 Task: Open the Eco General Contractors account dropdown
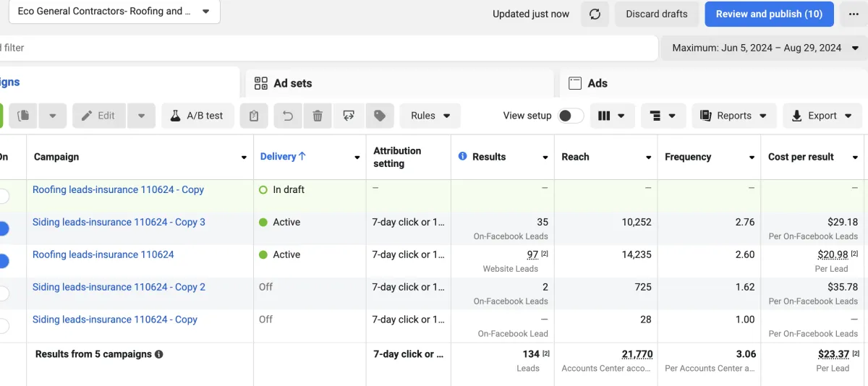tap(114, 12)
